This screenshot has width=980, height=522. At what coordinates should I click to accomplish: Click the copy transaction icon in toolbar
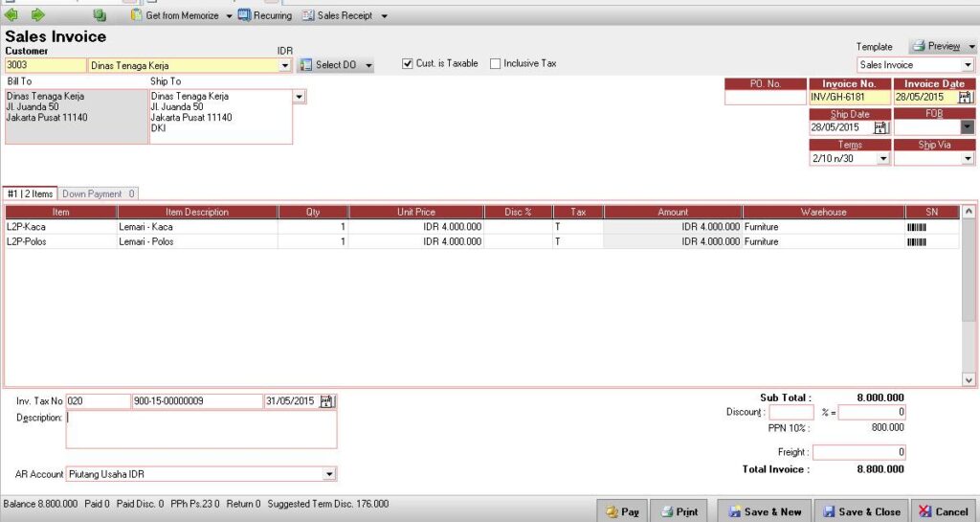coord(100,15)
